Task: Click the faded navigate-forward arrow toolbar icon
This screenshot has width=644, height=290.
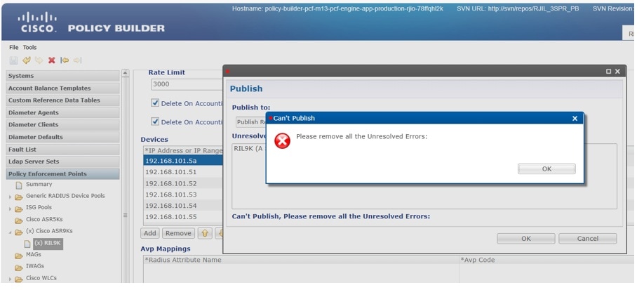Action: tap(77, 60)
